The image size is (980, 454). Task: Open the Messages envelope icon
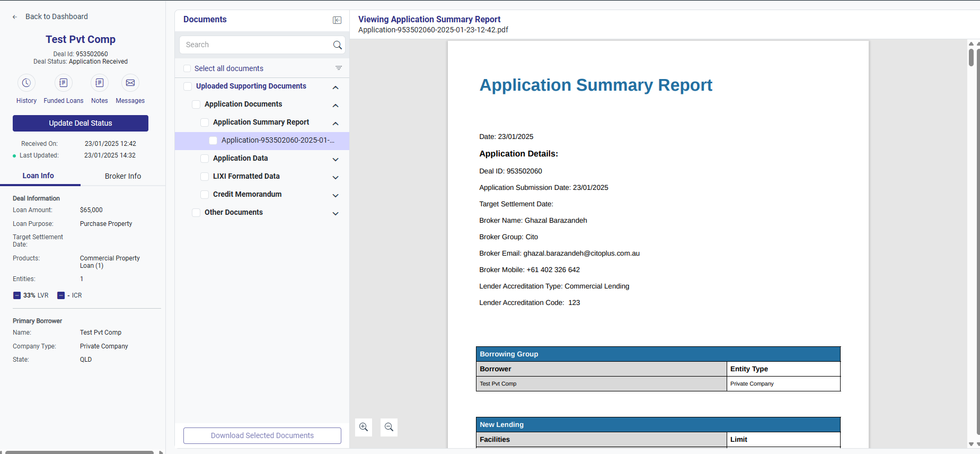(x=130, y=83)
